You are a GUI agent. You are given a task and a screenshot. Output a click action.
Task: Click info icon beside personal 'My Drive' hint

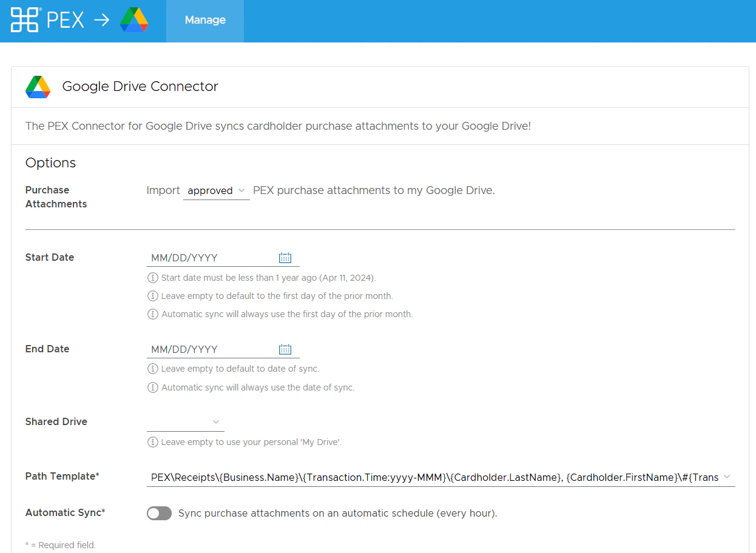[153, 442]
